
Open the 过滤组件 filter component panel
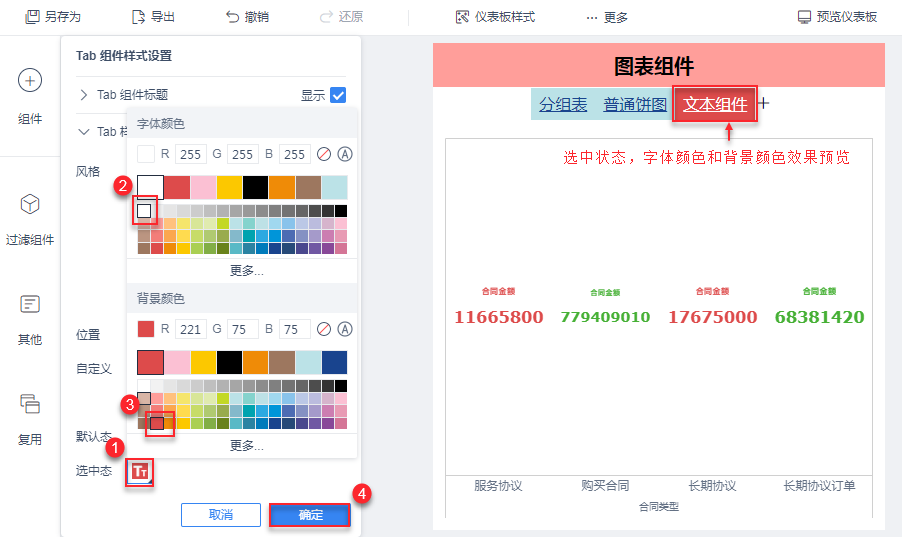[x=30, y=205]
